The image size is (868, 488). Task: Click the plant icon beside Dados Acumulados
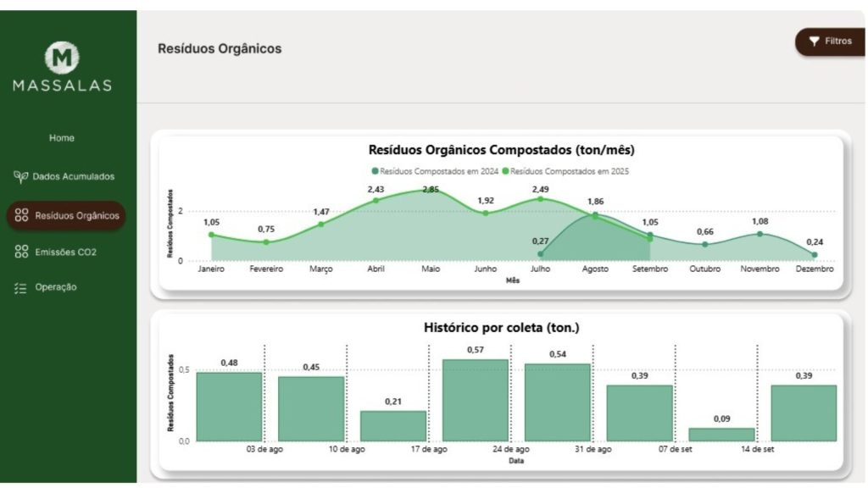pos(20,176)
